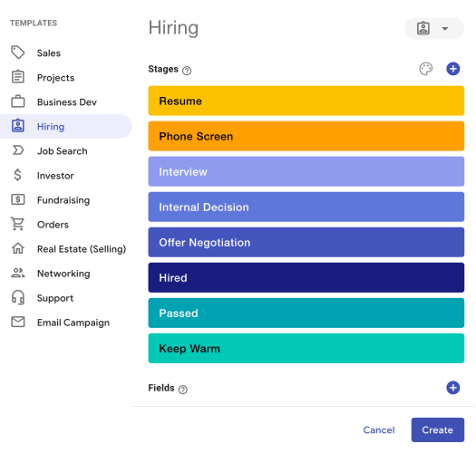Viewport: 476px width, 453px height.
Task: Open the pipeline icon picker dropdown
Action: pos(434,28)
